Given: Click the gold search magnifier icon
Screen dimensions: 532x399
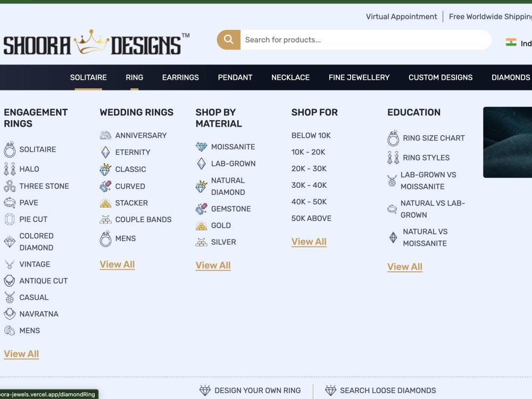Looking at the screenshot, I should pyautogui.click(x=229, y=40).
